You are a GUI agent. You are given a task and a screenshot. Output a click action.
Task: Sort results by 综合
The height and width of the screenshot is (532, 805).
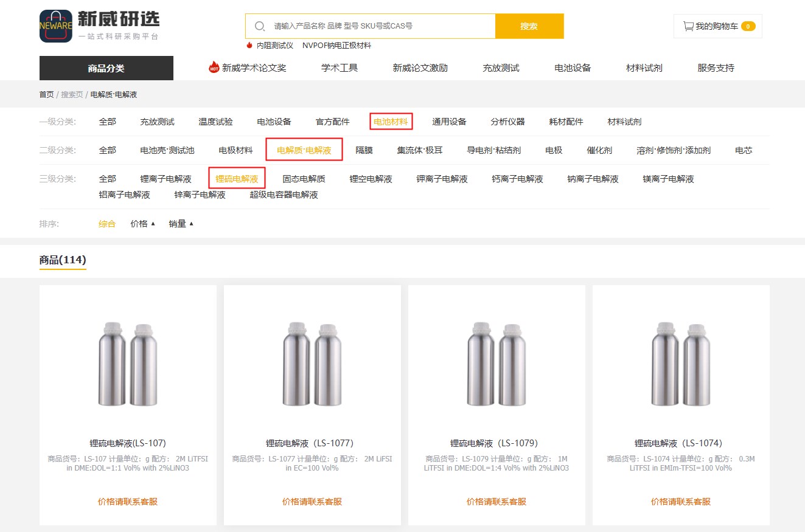click(107, 224)
